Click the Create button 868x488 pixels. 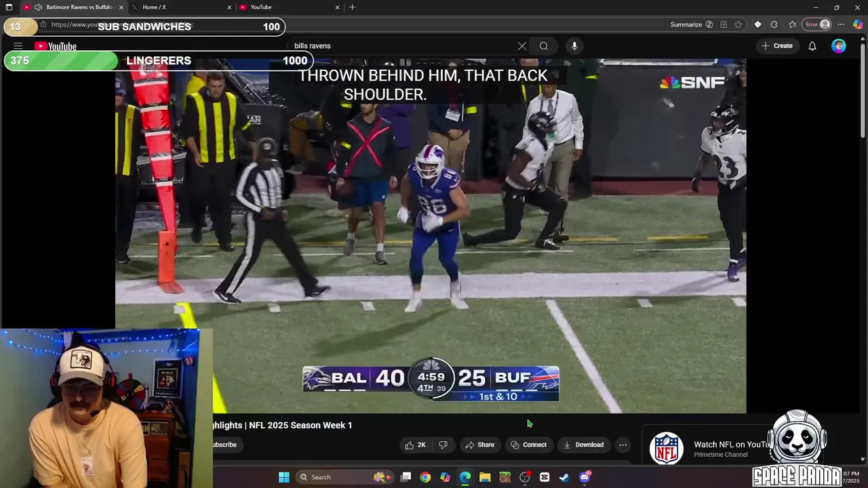click(777, 46)
